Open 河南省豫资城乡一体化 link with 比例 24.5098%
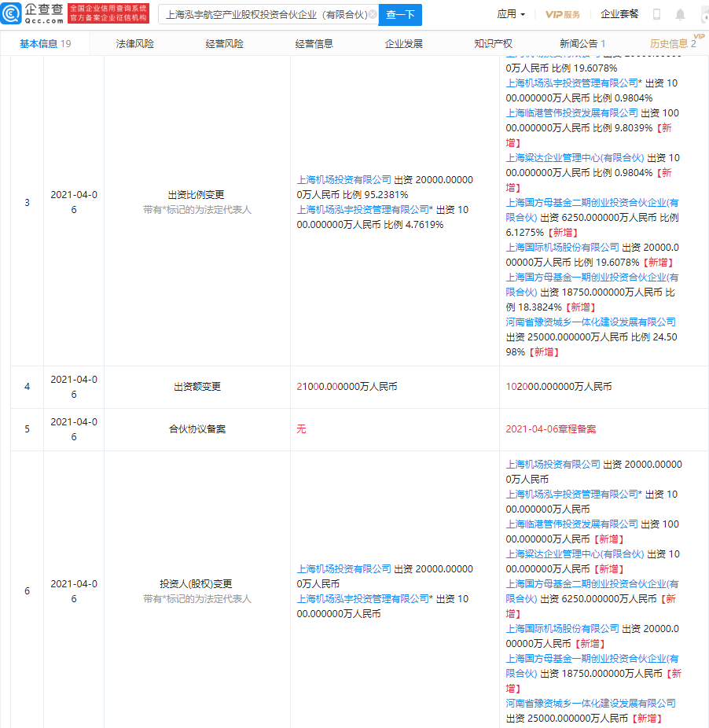 (590, 322)
